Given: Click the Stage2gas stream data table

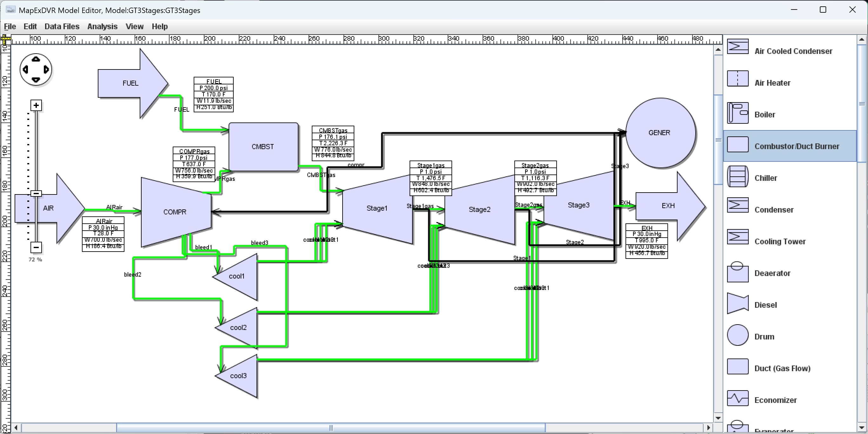Looking at the screenshot, I should 535,178.
